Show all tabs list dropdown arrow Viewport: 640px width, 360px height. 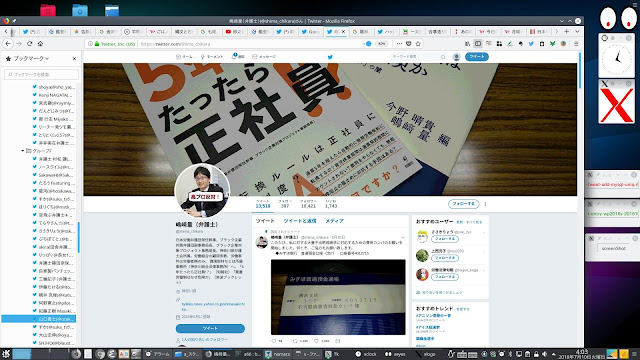[577, 31]
